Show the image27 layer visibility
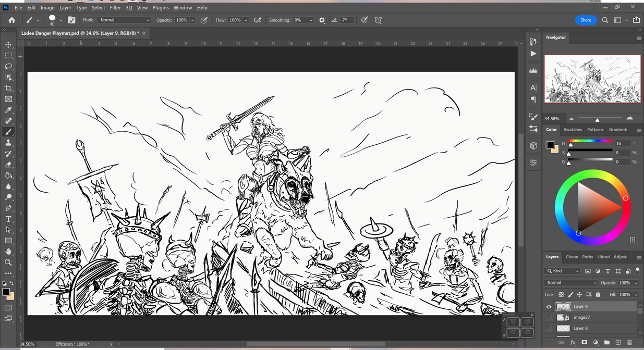Viewport: 644px width, 350px height. 548,317
